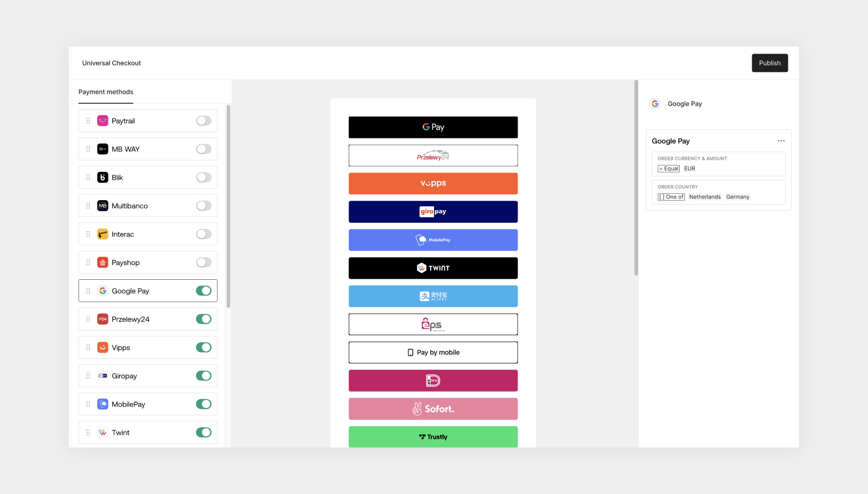Click the iDEAL checkout button

pos(433,380)
